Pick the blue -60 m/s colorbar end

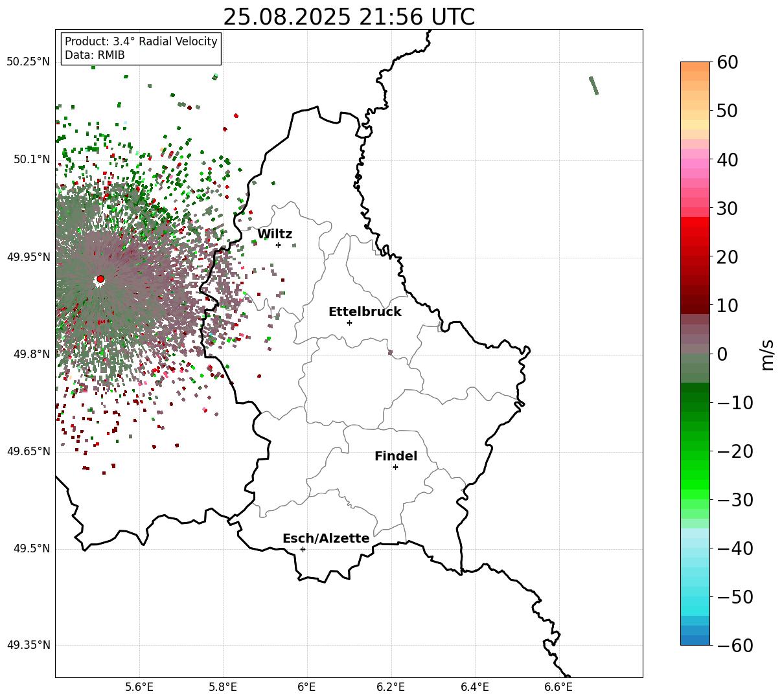point(695,640)
